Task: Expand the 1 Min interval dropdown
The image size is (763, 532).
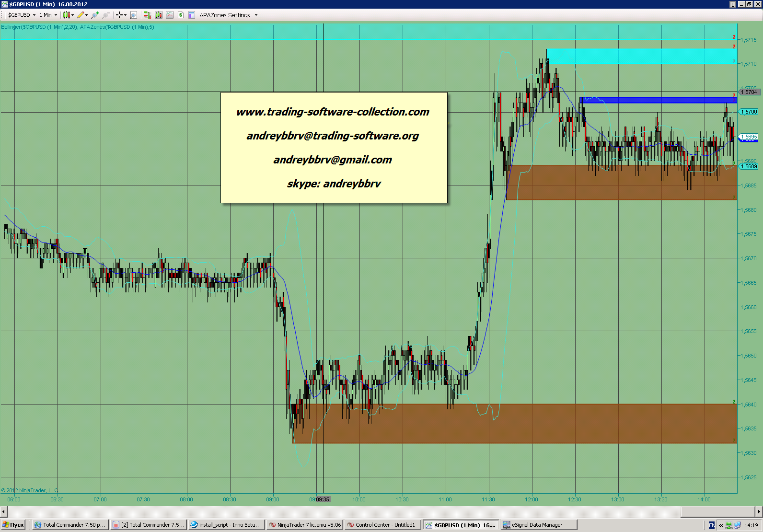Action: click(x=56, y=15)
